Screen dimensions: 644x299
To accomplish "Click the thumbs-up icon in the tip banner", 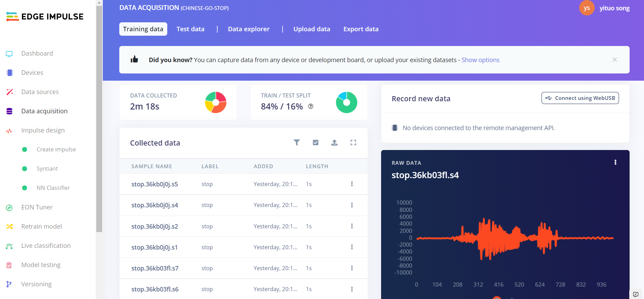I will pos(134,59).
